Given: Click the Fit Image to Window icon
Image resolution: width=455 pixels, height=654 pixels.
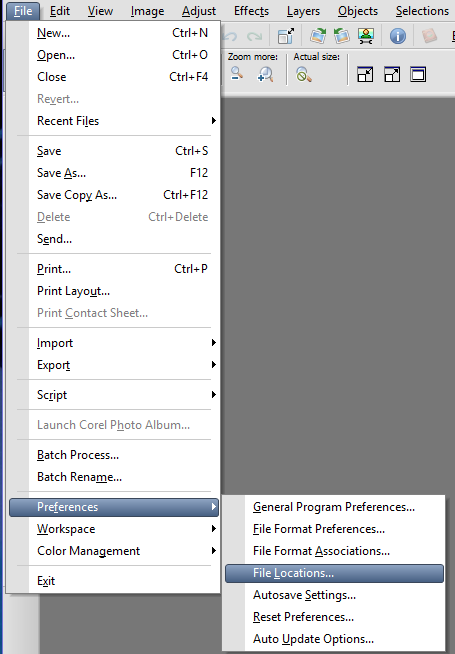Looking at the screenshot, I should pos(392,75).
